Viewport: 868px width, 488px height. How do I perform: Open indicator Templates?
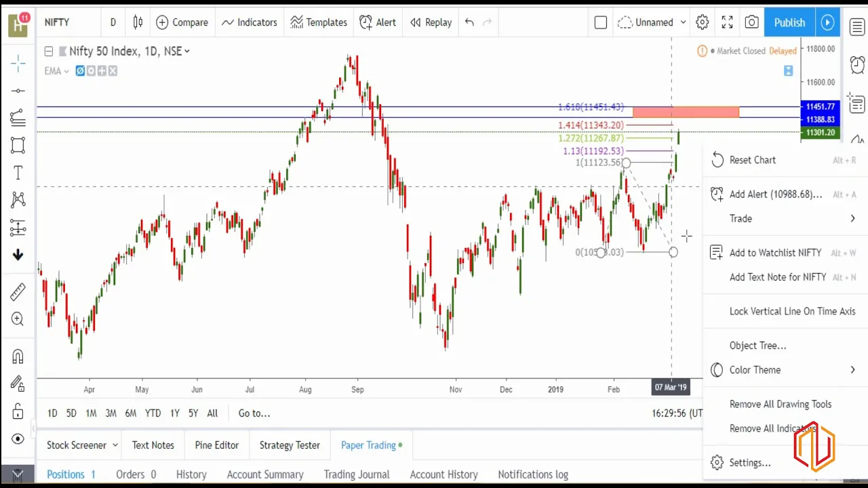coord(319,22)
